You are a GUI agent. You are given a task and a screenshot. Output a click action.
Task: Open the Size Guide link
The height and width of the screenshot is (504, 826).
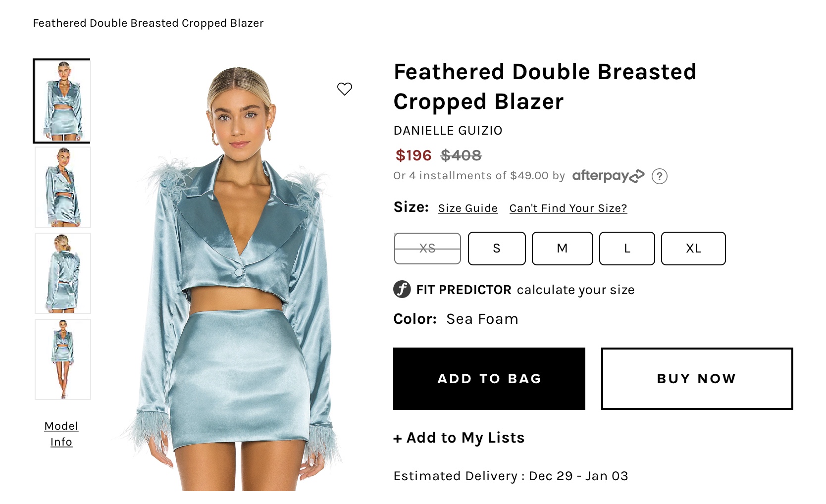coord(468,208)
